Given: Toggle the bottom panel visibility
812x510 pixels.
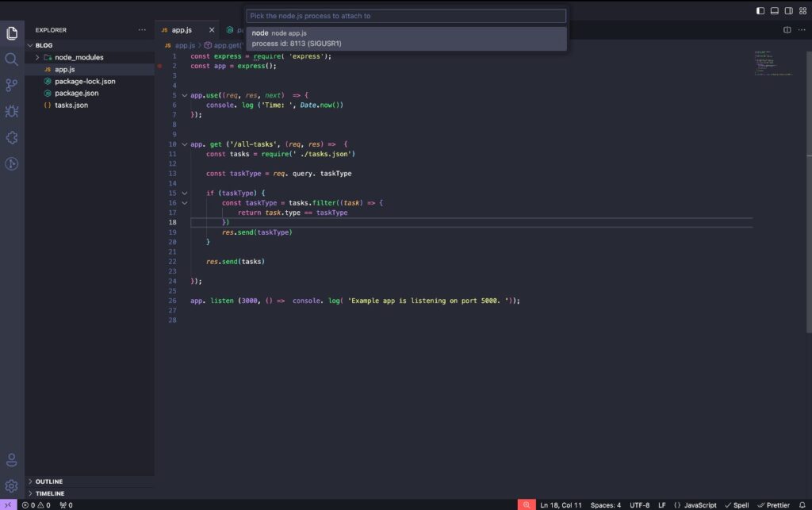Looking at the screenshot, I should tap(775, 10).
